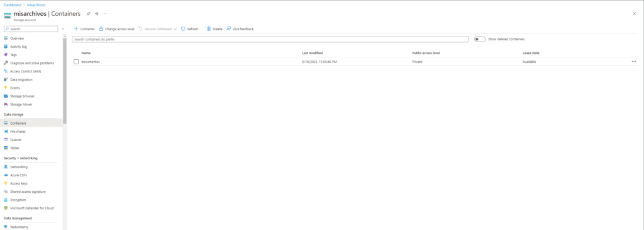Click the Delete toolbar button
This screenshot has width=644, height=230.
pos(214,29)
